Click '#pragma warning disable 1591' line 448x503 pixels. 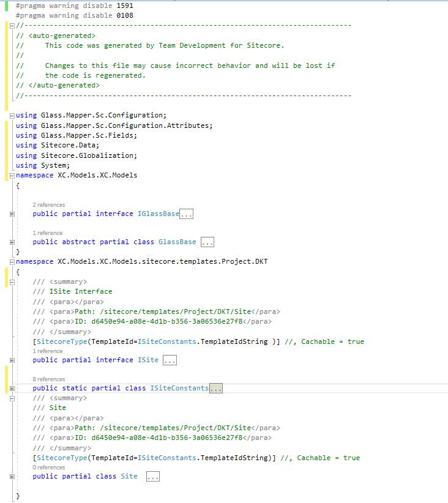coord(75,6)
